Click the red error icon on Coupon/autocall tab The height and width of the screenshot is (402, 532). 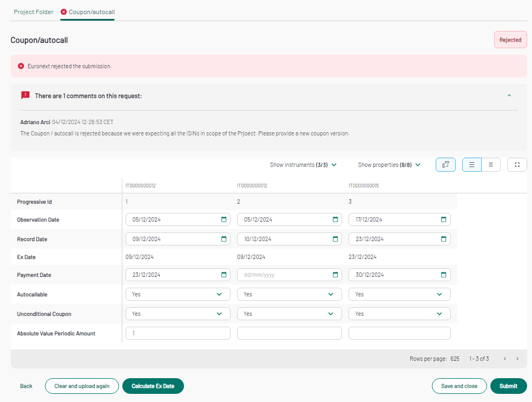pos(63,12)
